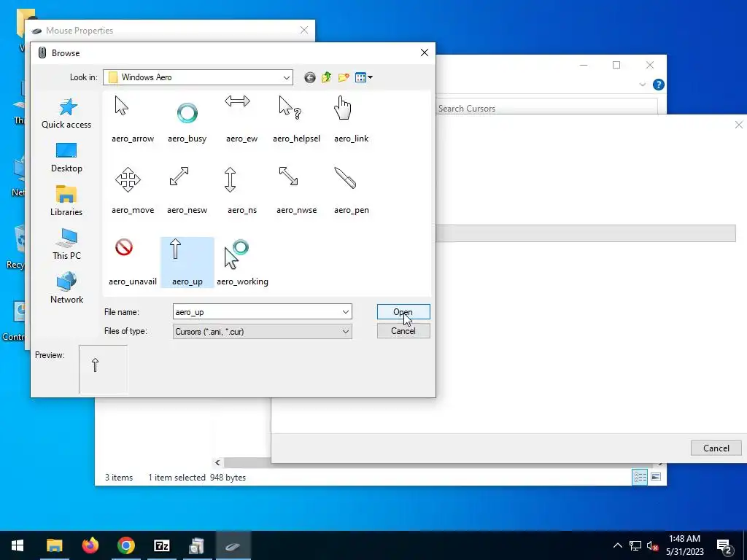Open the View menu dropdown icon
This screenshot has width=747, height=560.
pos(364,77)
